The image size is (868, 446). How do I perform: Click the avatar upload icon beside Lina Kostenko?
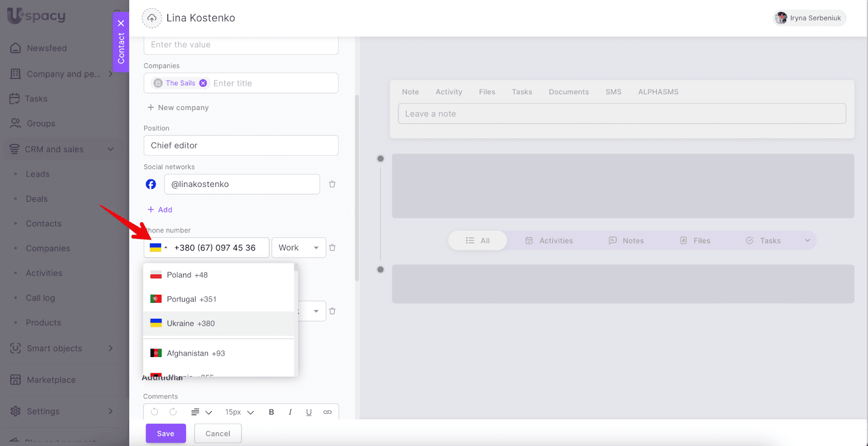pyautogui.click(x=152, y=18)
